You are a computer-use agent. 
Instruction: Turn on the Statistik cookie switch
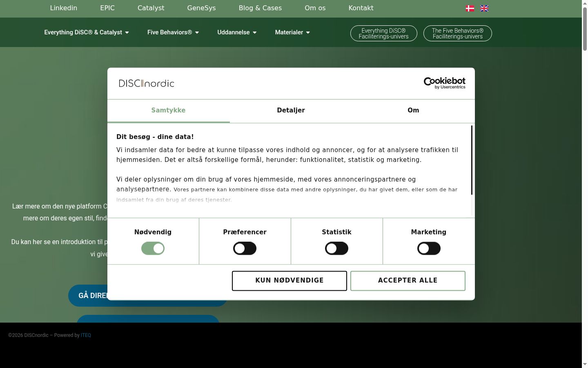tap(336, 248)
